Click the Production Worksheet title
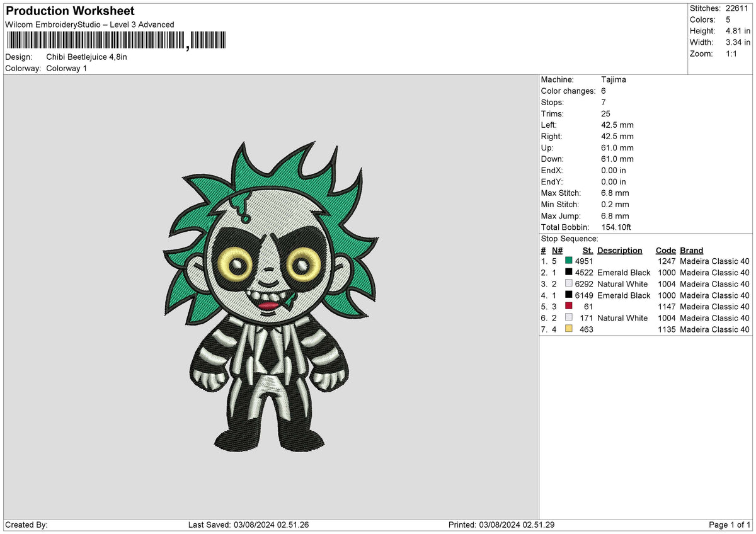Screen dimensions: 756x534 [x=69, y=11]
